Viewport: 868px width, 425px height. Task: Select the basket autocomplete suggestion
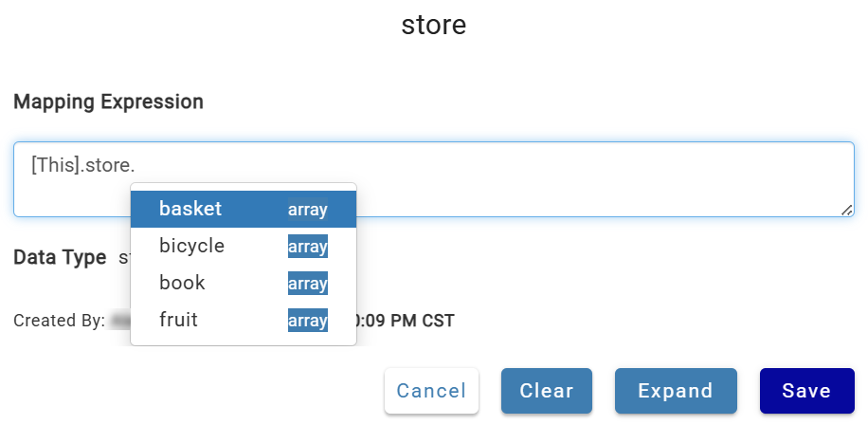(x=243, y=209)
